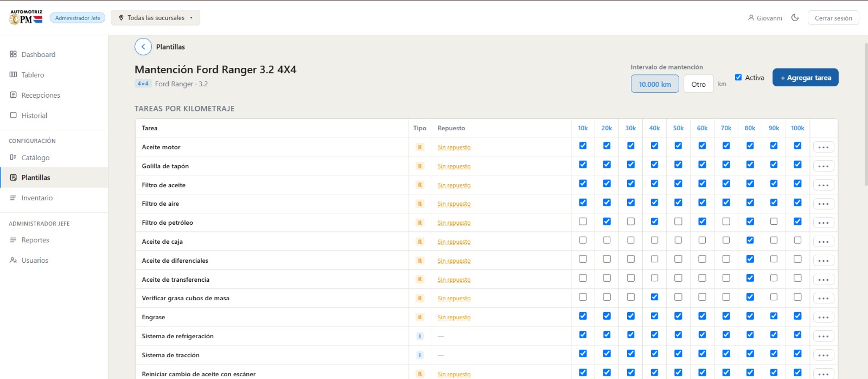Check Filtro de petróleo at 10k
The width and height of the screenshot is (868, 379).
tap(583, 221)
